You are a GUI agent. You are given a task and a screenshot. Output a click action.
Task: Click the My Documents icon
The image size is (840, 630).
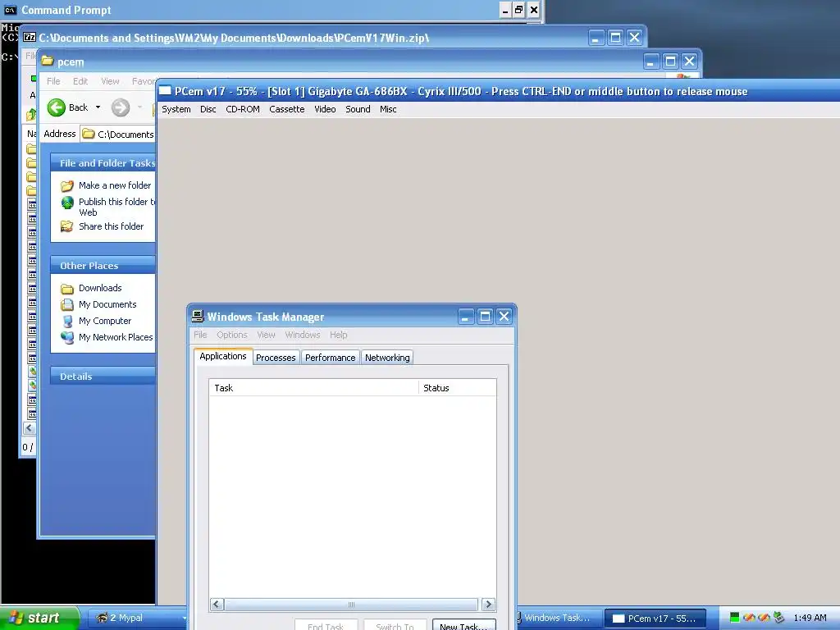(67, 305)
